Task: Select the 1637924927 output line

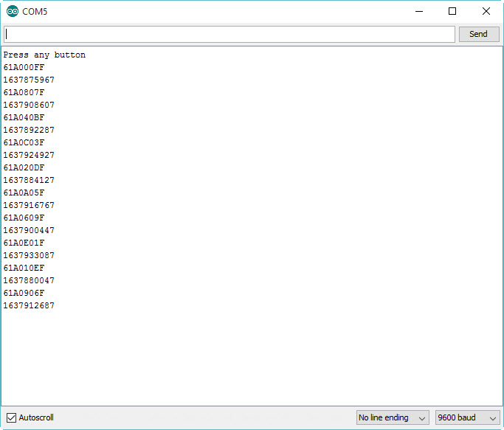Action: tap(29, 155)
